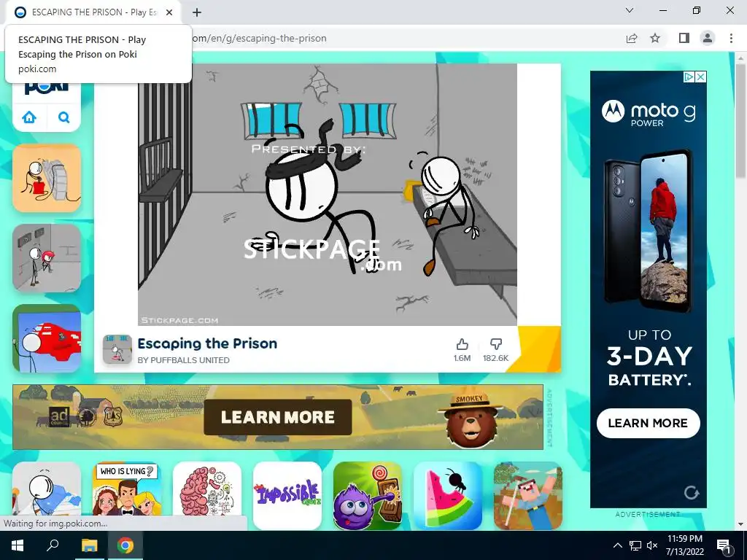
Task: Open the notification center icon
Action: [723, 545]
